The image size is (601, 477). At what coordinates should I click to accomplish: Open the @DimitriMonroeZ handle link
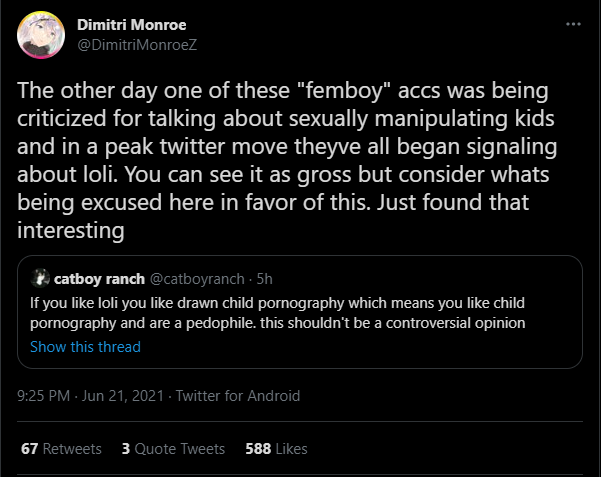tap(137, 45)
